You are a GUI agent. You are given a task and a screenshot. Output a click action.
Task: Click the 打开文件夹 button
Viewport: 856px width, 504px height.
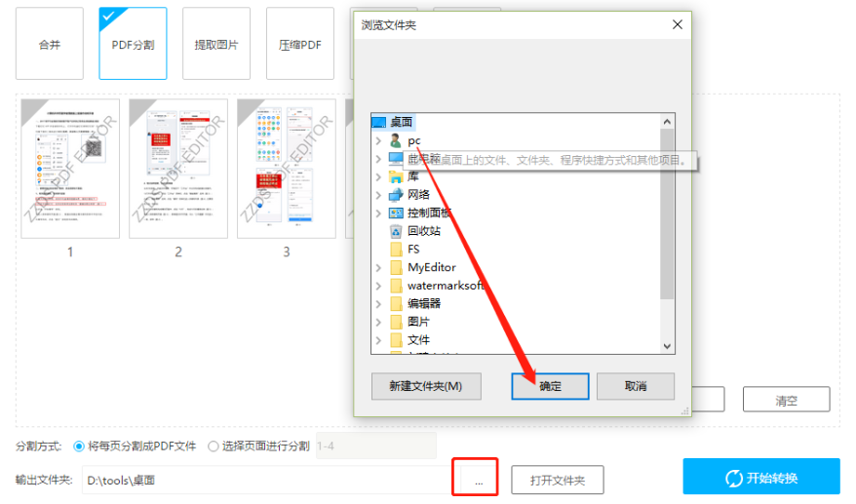[558, 480]
